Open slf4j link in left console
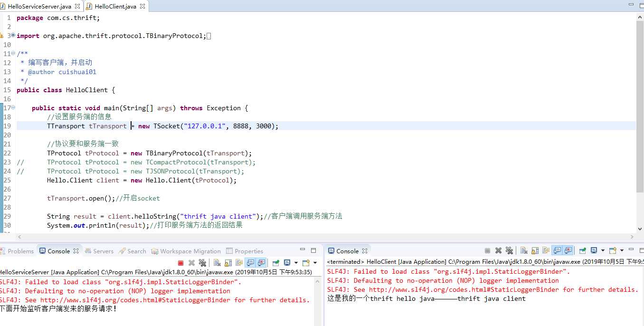The image size is (644, 326). click(x=134, y=300)
